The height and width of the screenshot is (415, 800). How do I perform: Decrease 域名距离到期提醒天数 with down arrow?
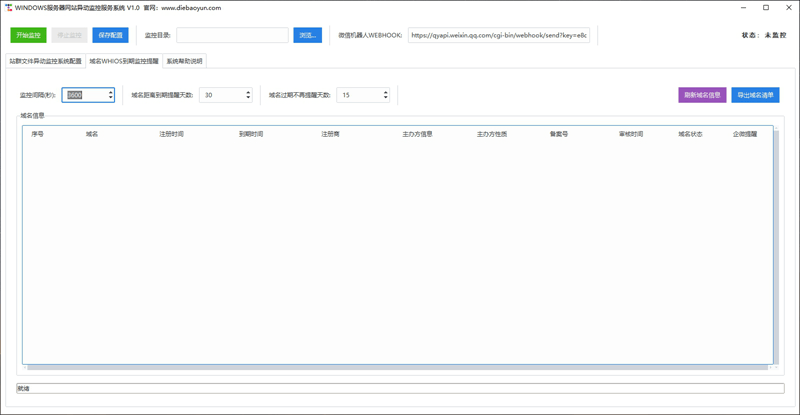click(x=248, y=98)
